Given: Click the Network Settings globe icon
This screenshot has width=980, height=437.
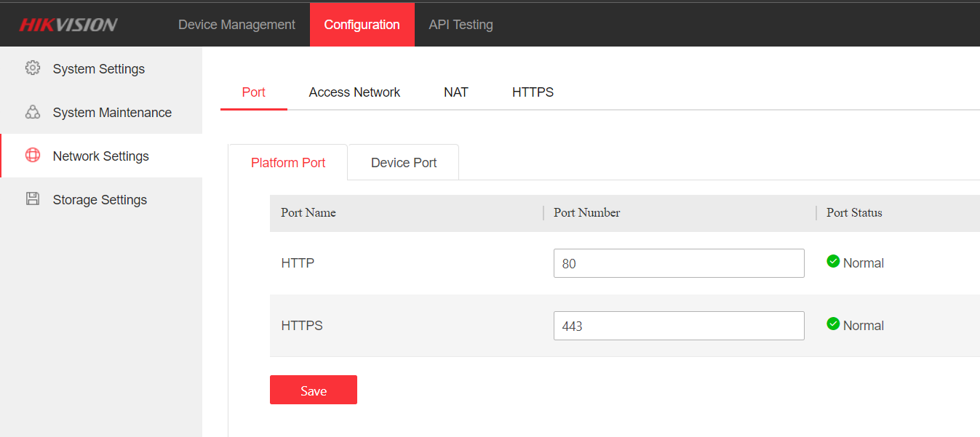Looking at the screenshot, I should click(33, 156).
